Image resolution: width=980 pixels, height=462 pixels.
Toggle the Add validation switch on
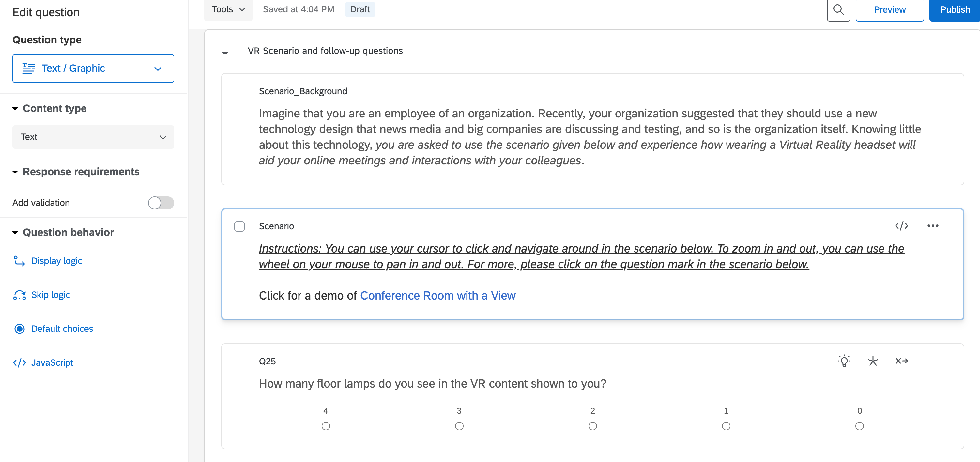click(x=161, y=203)
